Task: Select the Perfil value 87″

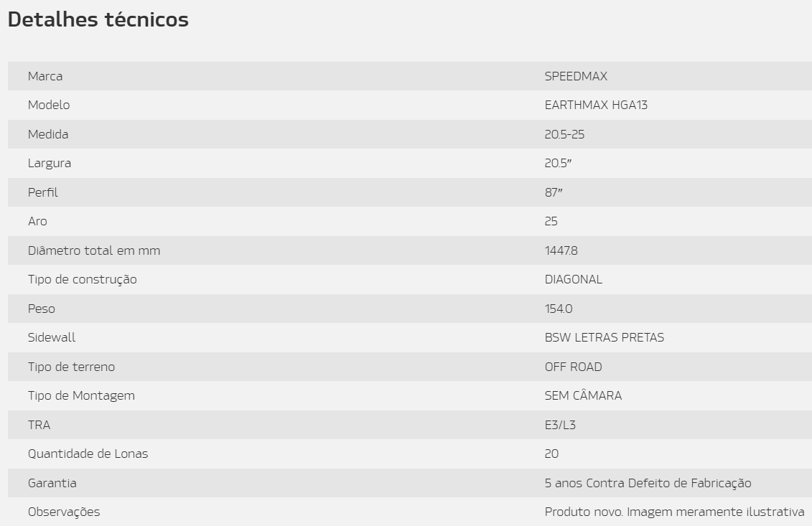Action: (x=554, y=192)
